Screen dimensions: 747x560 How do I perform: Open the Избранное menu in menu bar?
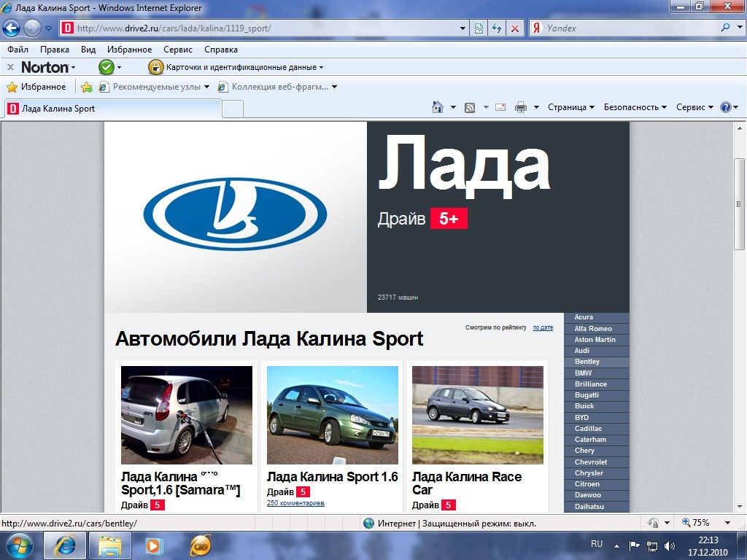point(129,50)
